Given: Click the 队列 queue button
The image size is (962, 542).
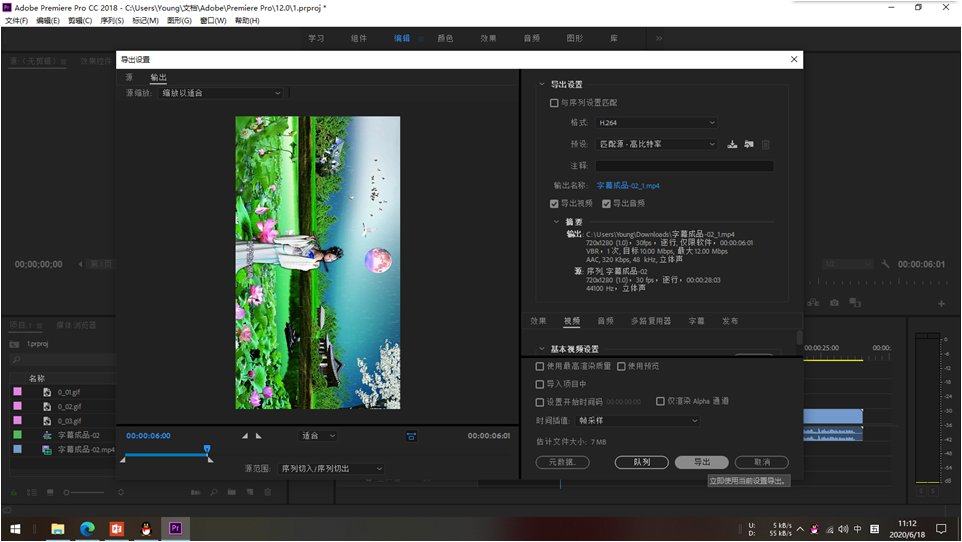Looking at the screenshot, I should click(x=641, y=462).
